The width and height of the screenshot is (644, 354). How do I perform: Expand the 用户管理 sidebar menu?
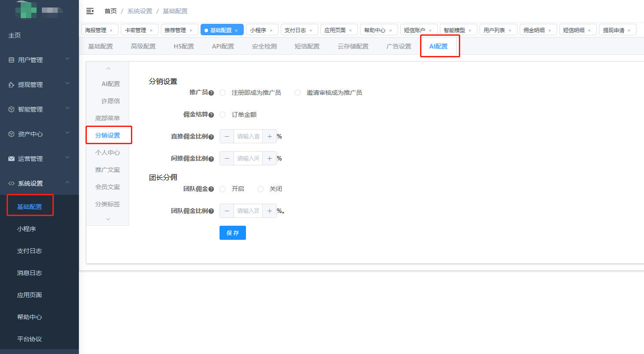[x=39, y=60]
